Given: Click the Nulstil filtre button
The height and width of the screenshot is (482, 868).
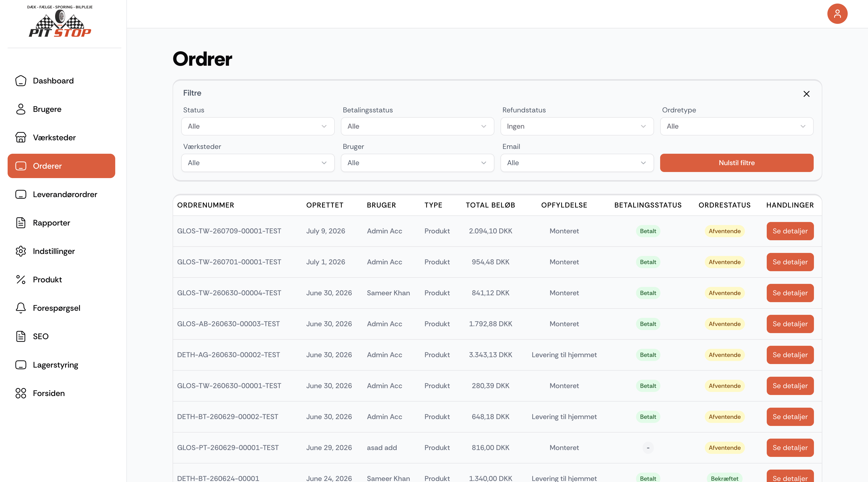Looking at the screenshot, I should coord(737,163).
